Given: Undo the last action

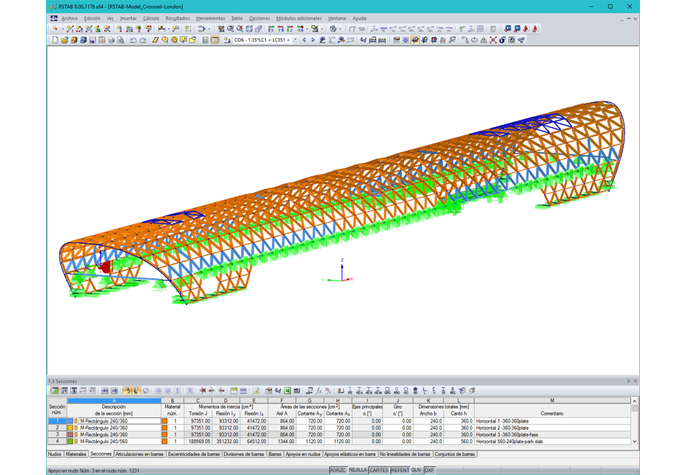Looking at the screenshot, I should [x=133, y=40].
